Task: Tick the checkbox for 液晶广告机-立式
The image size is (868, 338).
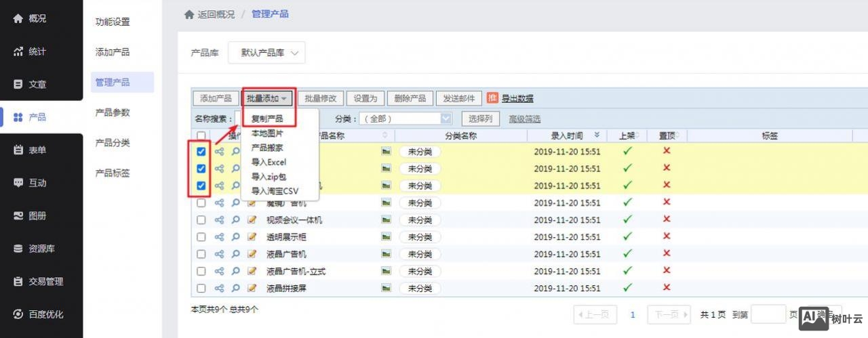Action: tap(201, 270)
